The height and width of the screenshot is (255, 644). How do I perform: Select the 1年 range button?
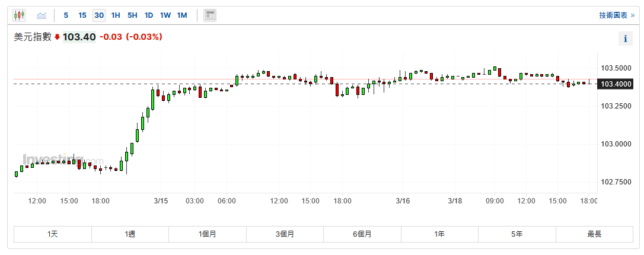439,234
